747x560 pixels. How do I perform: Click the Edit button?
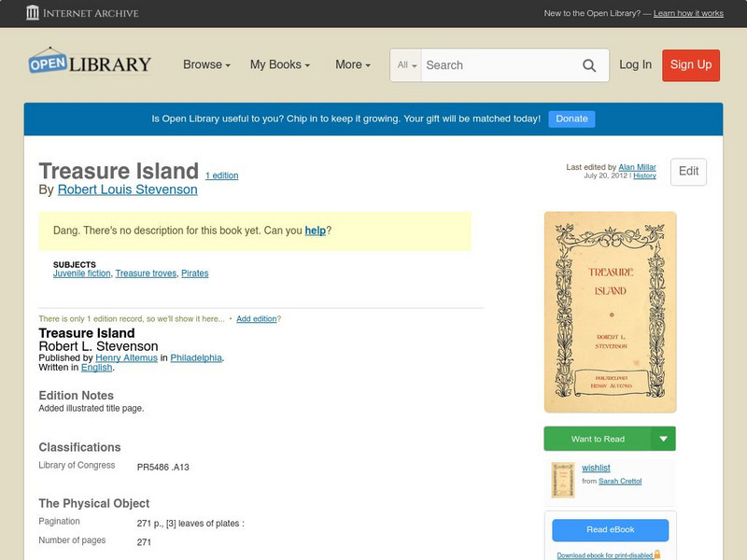coord(688,172)
